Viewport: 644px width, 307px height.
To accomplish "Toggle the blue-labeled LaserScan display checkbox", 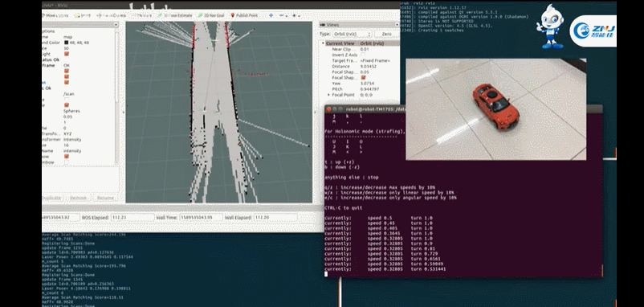I will pos(67,82).
